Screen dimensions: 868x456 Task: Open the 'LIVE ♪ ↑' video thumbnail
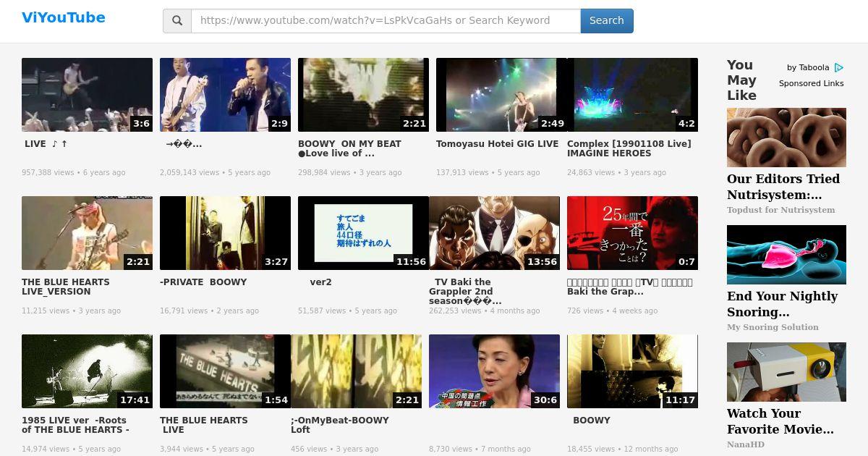[x=87, y=95]
